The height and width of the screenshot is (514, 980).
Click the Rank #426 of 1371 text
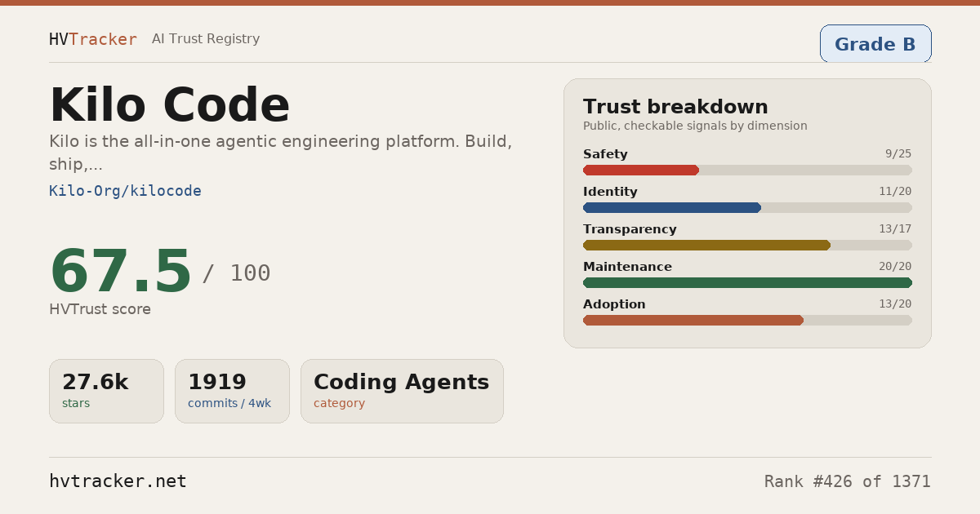tap(848, 481)
